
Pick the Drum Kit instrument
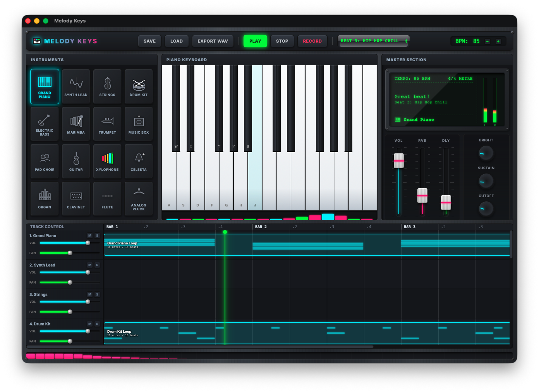coord(139,86)
